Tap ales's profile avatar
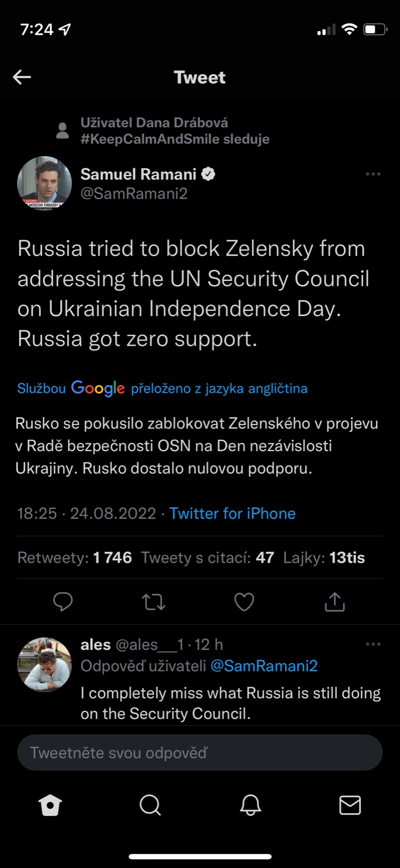This screenshot has height=868, width=400. [44, 664]
